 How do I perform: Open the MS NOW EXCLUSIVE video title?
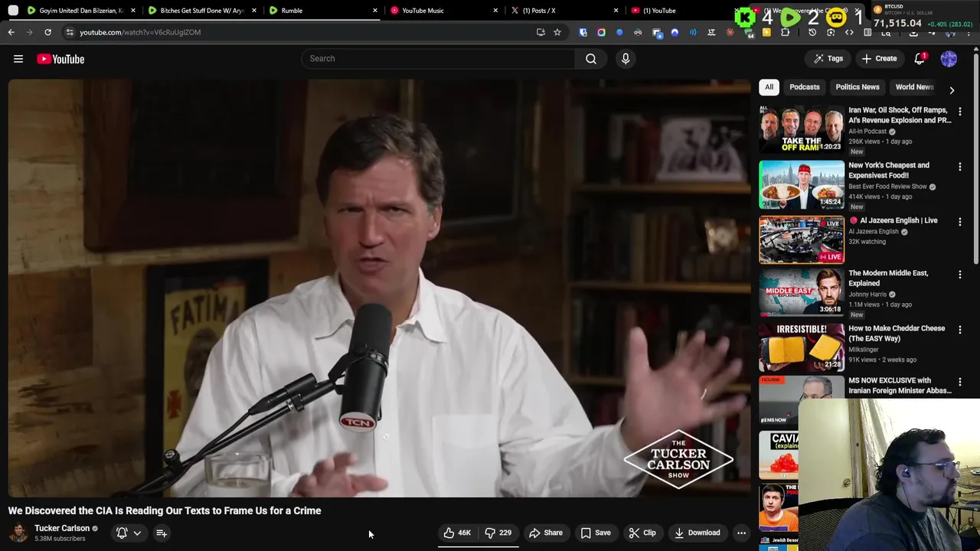click(x=900, y=386)
